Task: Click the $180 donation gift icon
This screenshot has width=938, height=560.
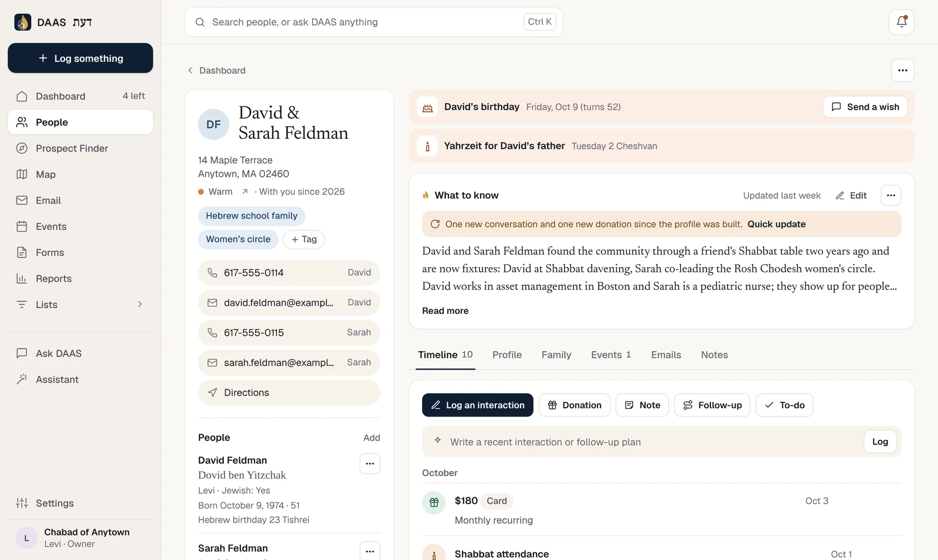Action: [434, 503]
